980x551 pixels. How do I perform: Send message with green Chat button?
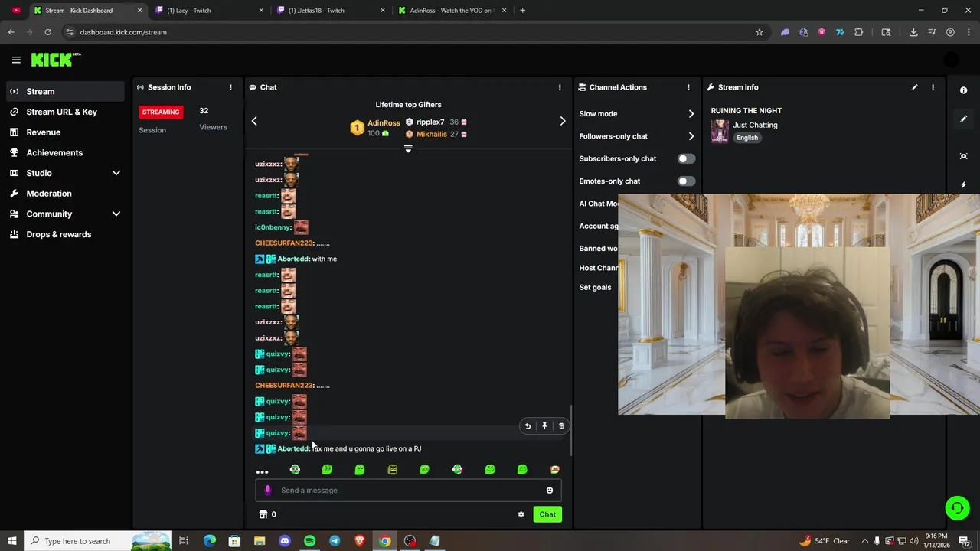point(547,514)
